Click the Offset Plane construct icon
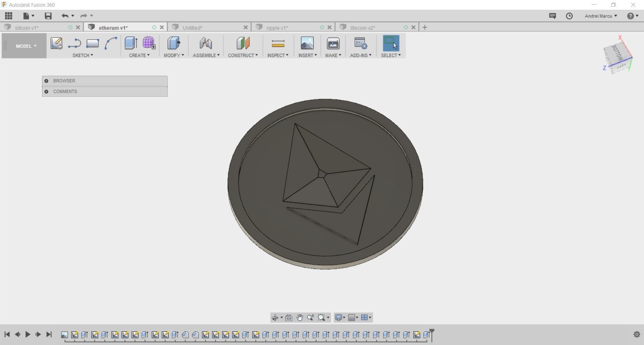The width and height of the screenshot is (644, 345). (x=243, y=43)
